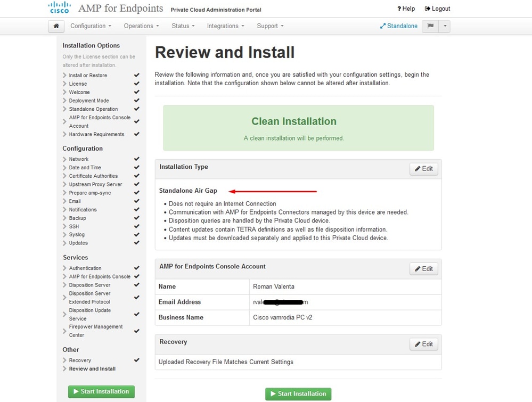The height and width of the screenshot is (402, 532).
Task: Open the Firepower Management Center step
Action: (x=96, y=331)
